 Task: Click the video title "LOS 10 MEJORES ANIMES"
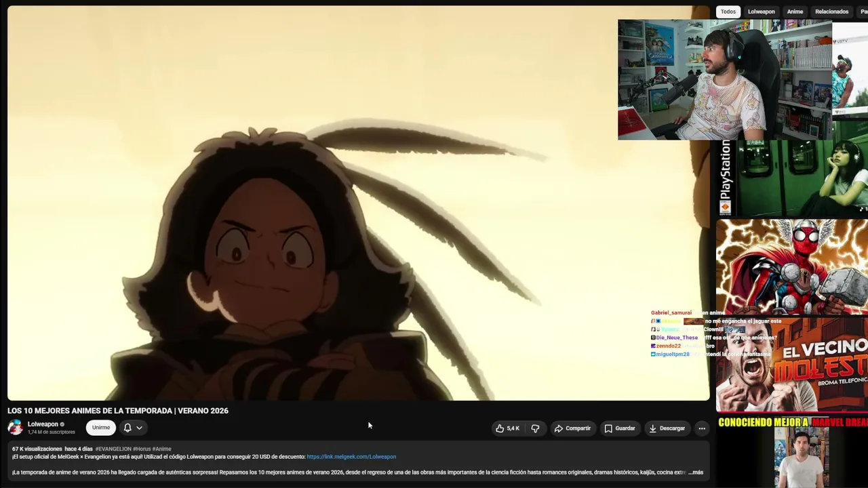118,411
